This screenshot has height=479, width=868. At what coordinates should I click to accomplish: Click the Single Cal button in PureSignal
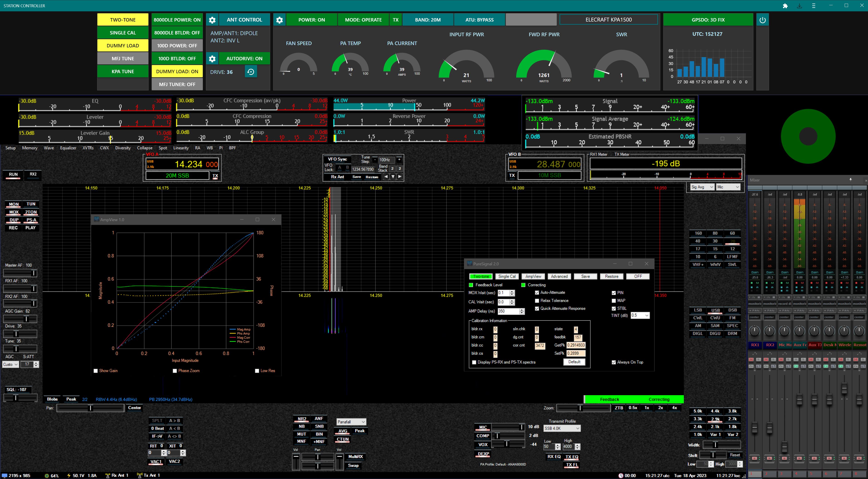(x=507, y=276)
